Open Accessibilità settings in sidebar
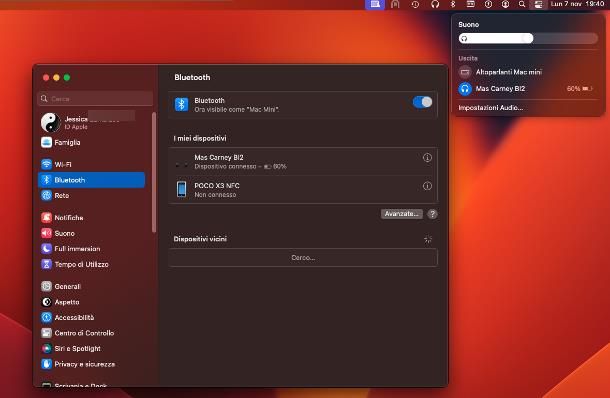Viewport: 610px width, 398px height. click(x=92, y=317)
